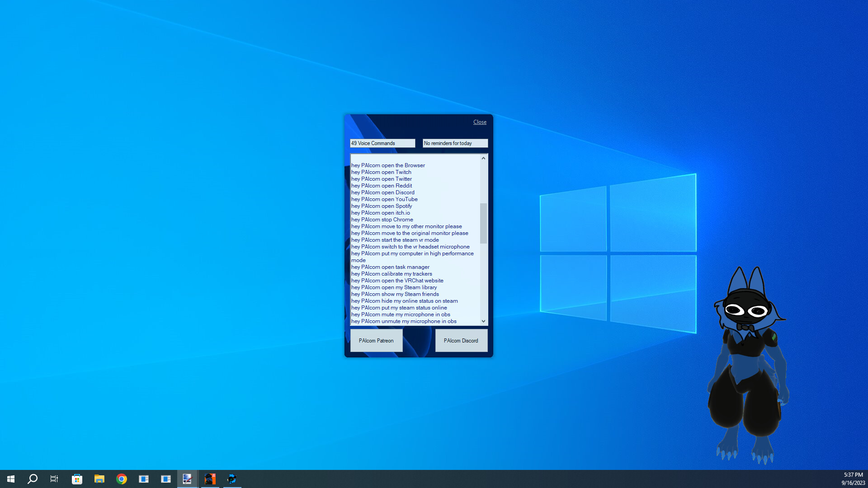
Task: Click the scroll down arrow in command list
Action: tap(483, 321)
